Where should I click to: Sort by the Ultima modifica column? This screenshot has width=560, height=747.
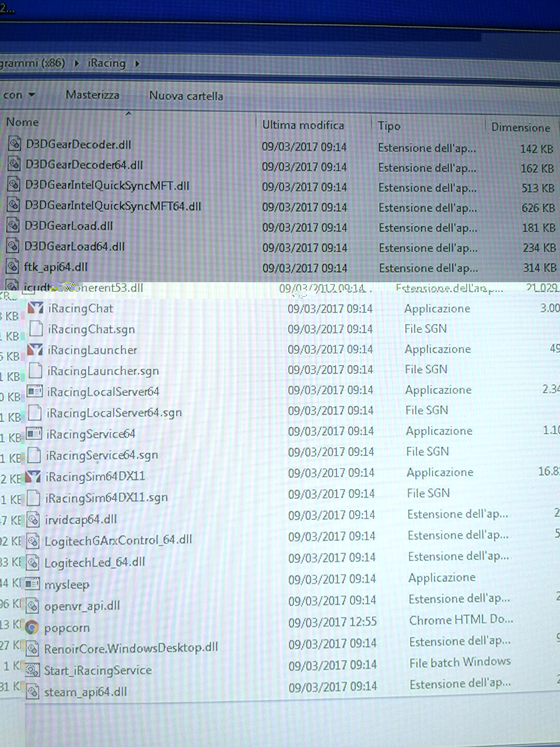(x=303, y=125)
